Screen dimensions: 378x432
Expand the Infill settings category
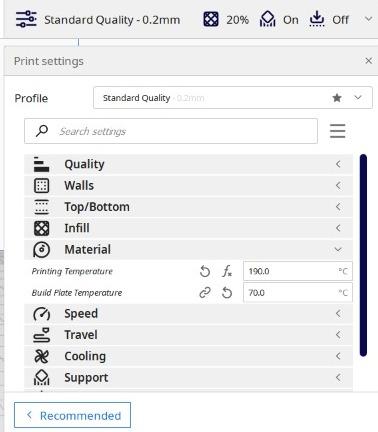pyautogui.click(x=188, y=228)
